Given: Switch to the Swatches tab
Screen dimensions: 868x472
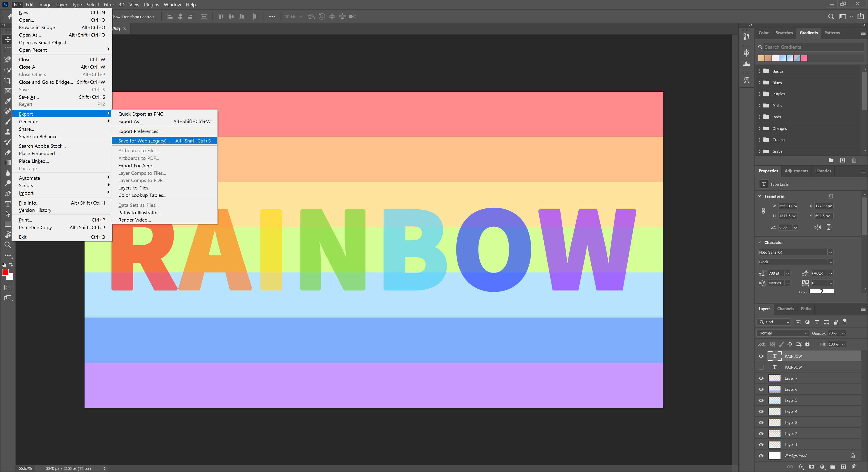Looking at the screenshot, I should pos(784,33).
